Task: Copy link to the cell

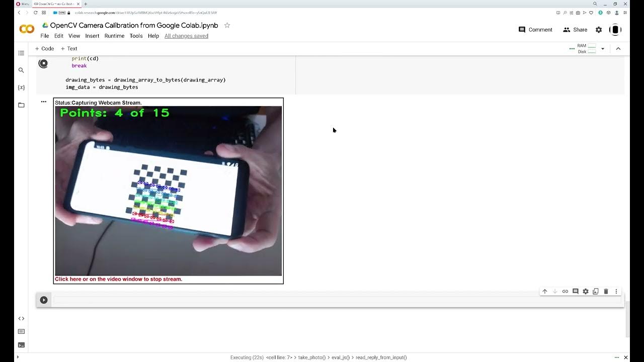Action: click(x=565, y=292)
